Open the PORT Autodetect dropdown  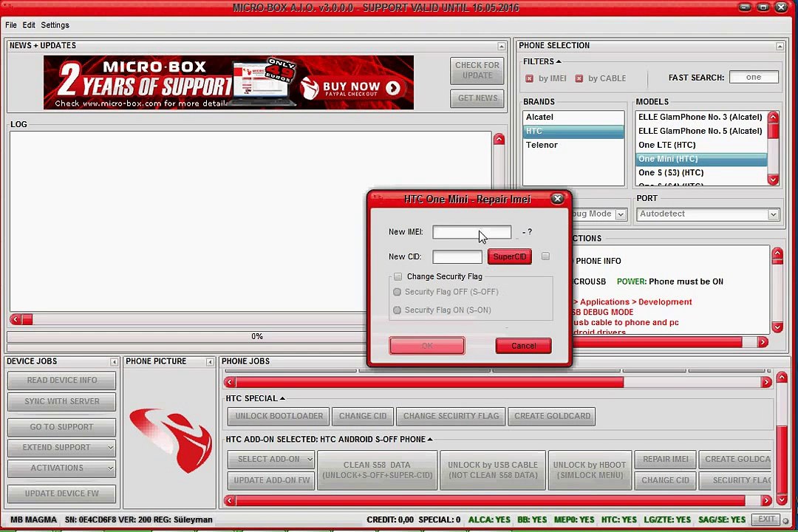coord(773,214)
